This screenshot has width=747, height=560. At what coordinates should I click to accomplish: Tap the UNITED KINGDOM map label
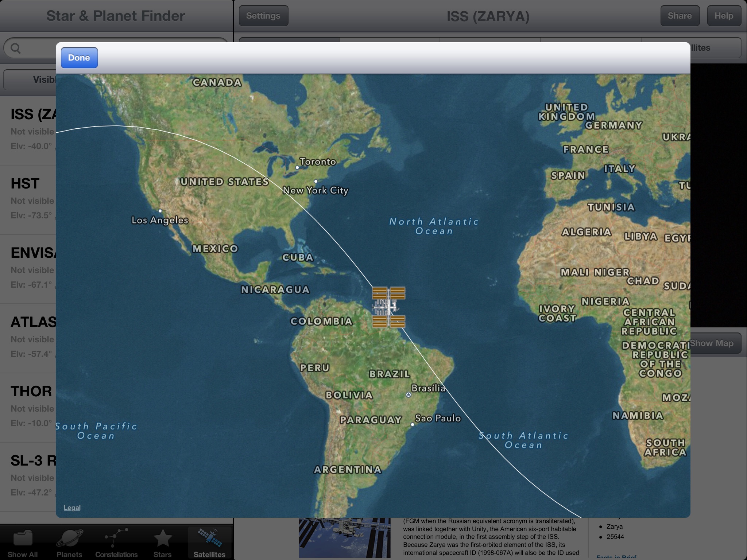click(566, 112)
